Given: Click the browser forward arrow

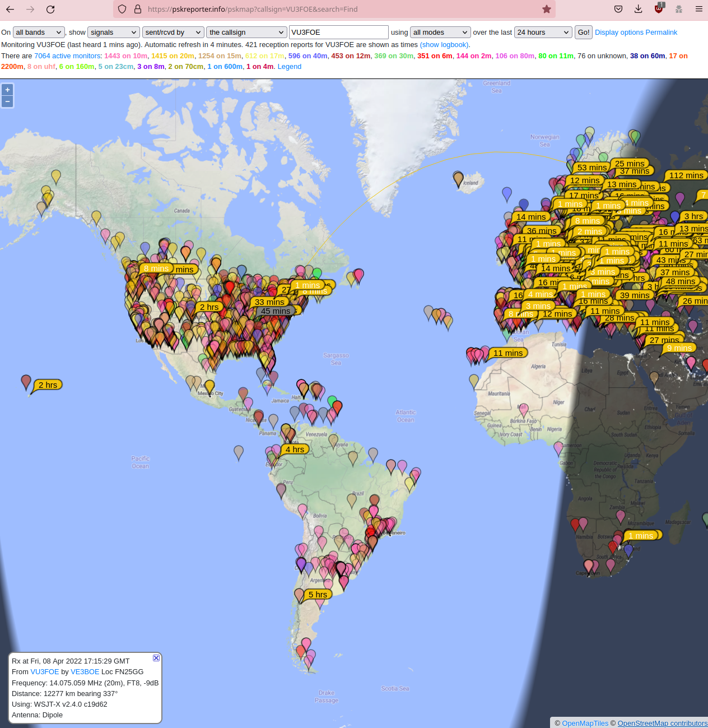Looking at the screenshot, I should 30,9.
